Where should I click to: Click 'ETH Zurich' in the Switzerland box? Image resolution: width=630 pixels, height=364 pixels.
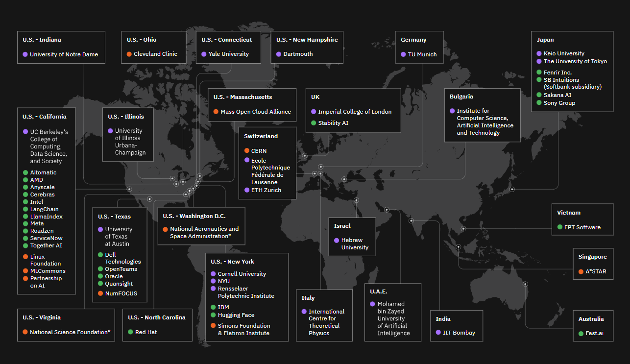coord(266,190)
